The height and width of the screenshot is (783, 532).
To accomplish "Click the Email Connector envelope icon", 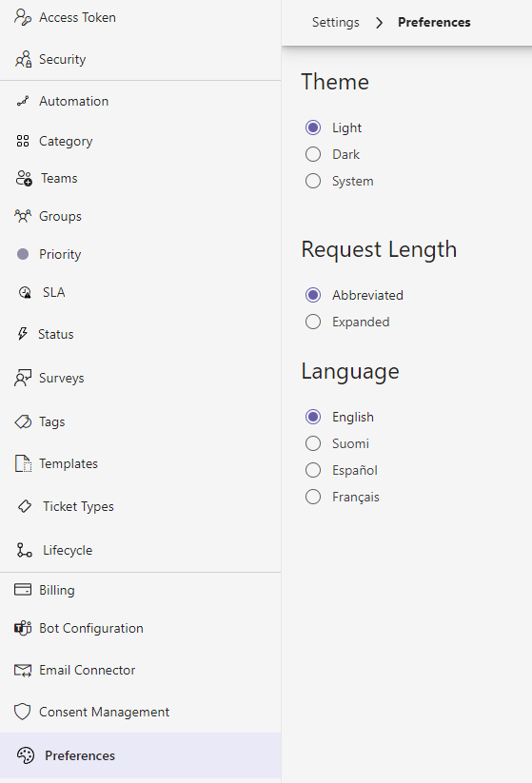I will 23,670.
